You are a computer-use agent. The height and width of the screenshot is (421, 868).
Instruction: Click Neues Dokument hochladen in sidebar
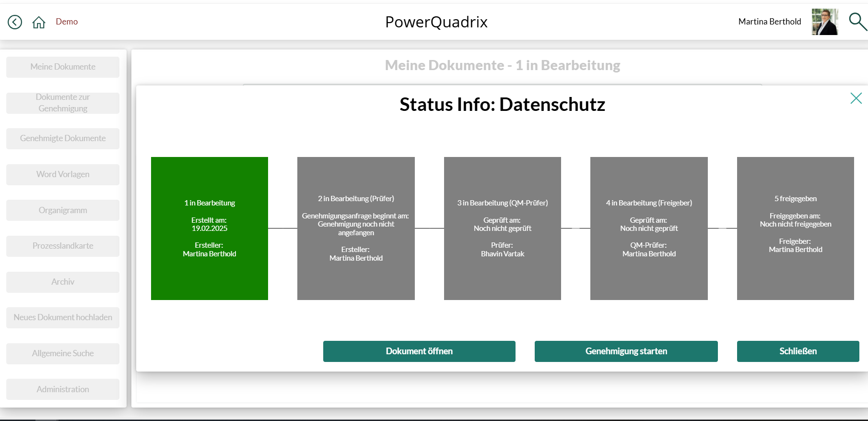coord(63,317)
